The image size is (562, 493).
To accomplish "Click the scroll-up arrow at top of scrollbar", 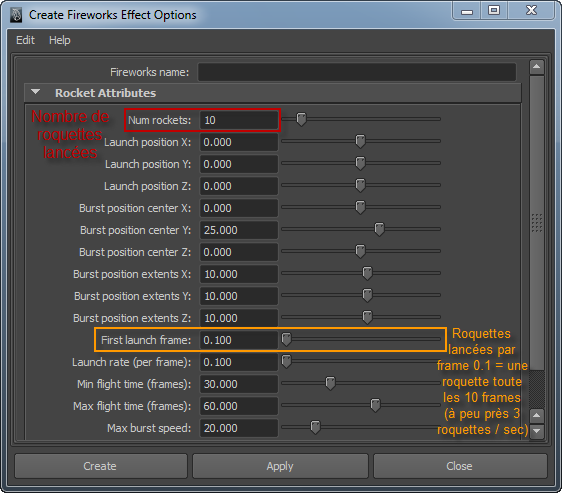I will point(537,67).
